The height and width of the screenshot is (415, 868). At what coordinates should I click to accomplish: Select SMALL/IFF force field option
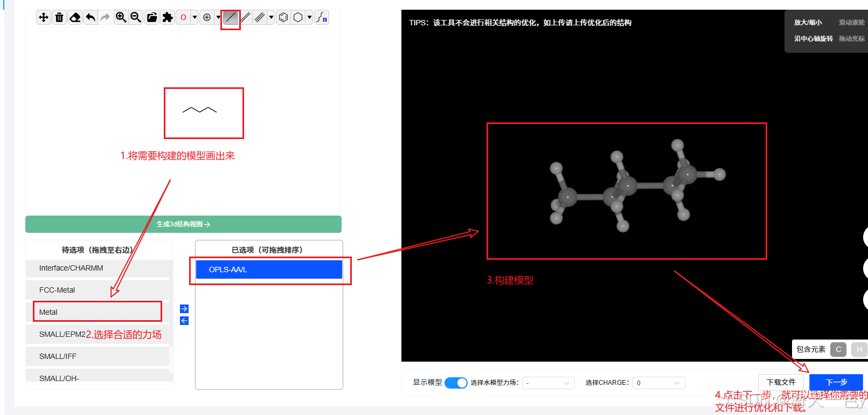point(97,356)
